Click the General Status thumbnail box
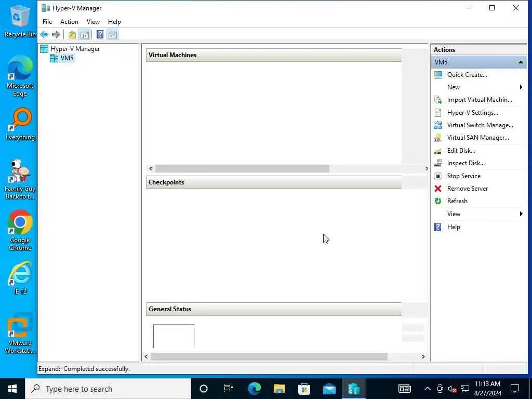The height and width of the screenshot is (399, 532). coord(174,336)
